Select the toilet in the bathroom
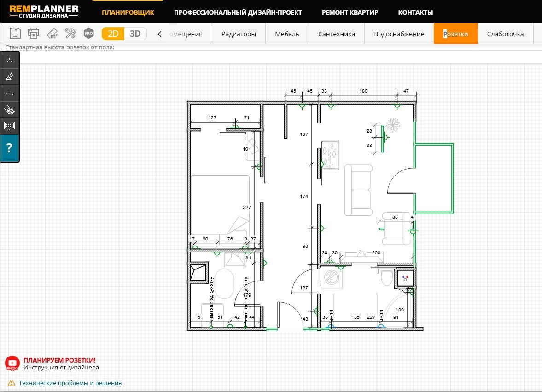The height and width of the screenshot is (392, 542). 387,277
